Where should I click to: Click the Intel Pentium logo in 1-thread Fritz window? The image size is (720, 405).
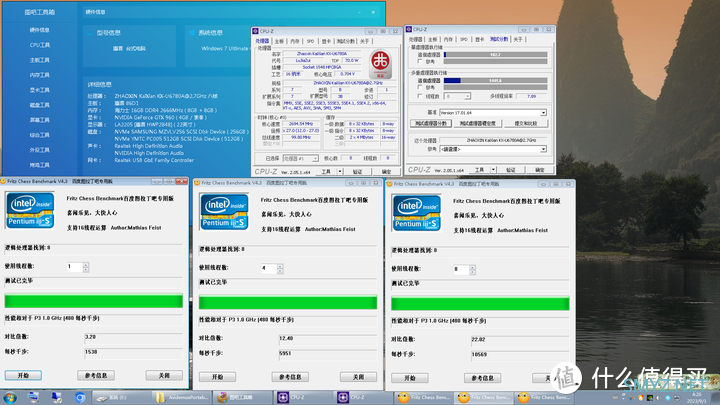click(x=30, y=211)
